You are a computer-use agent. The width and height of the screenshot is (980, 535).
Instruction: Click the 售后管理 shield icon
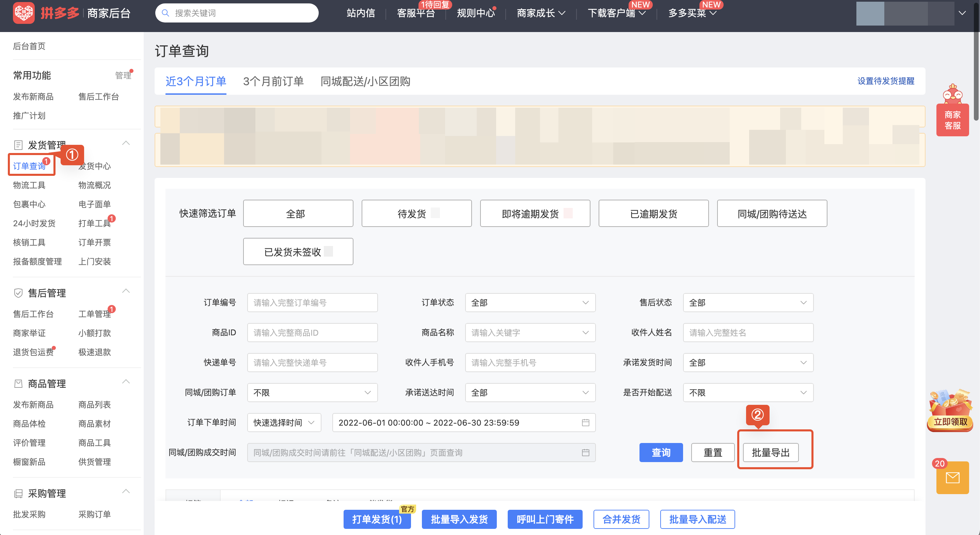[18, 293]
